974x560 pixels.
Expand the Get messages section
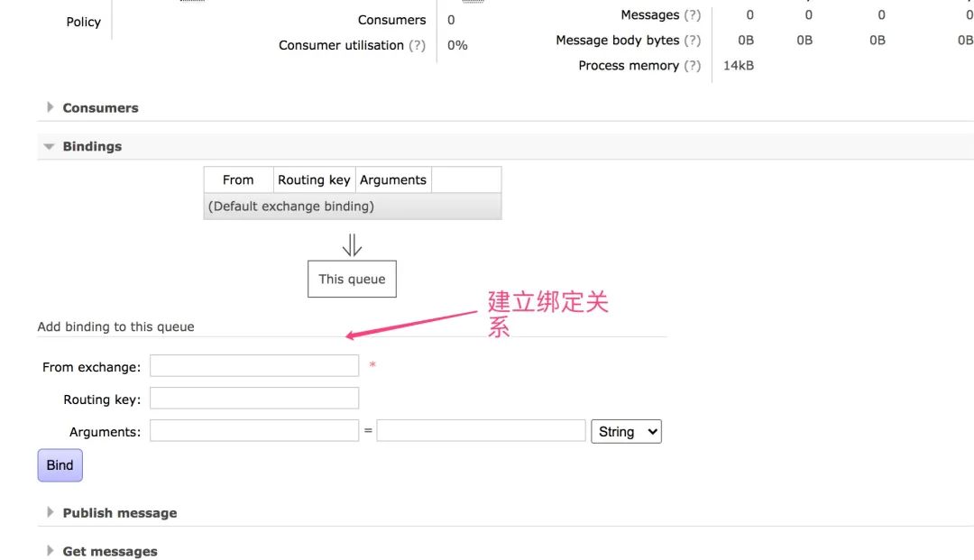coord(109,552)
